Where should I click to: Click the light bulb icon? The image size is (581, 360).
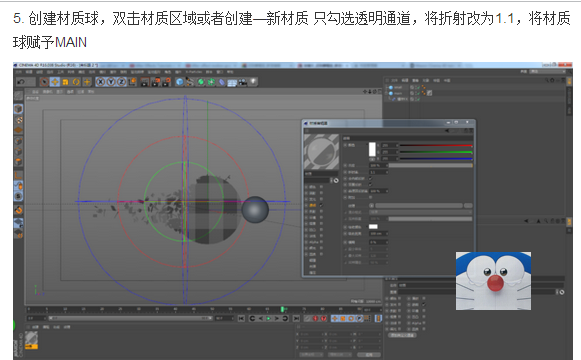(x=253, y=81)
